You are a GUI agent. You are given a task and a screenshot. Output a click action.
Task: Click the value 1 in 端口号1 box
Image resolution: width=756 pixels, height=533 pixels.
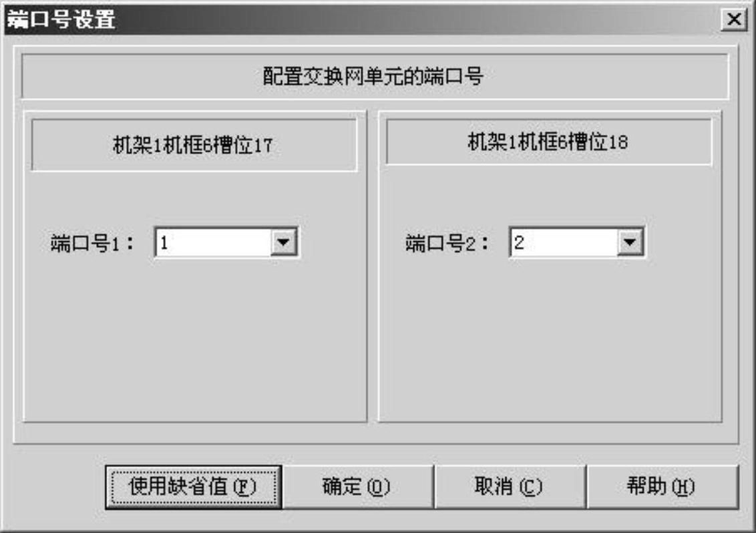pyautogui.click(x=164, y=242)
